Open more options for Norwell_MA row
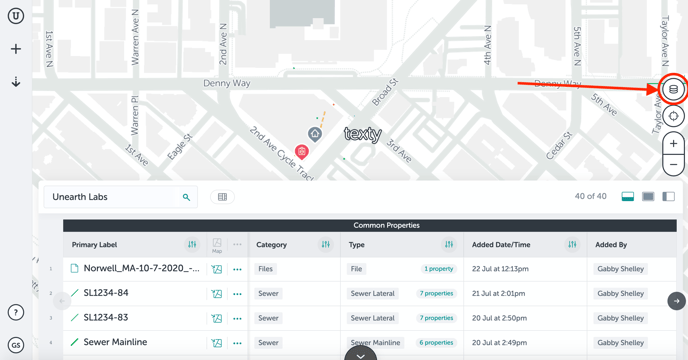The image size is (688, 360). pyautogui.click(x=237, y=269)
